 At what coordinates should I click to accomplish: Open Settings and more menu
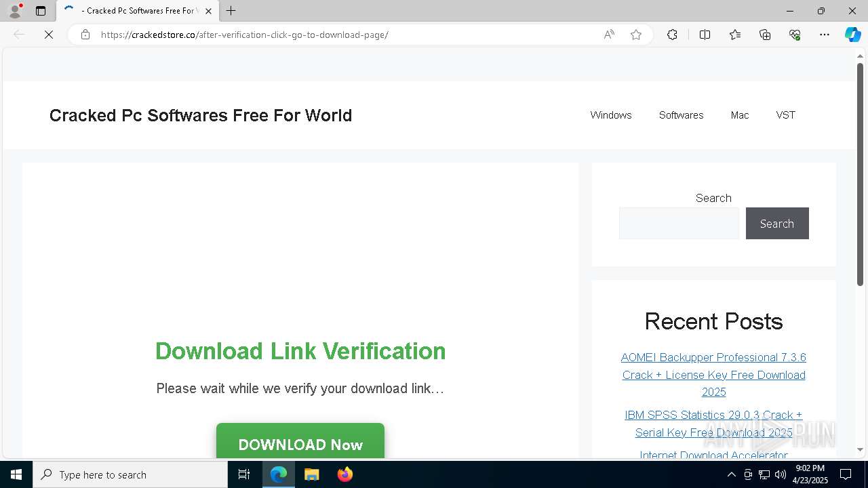pyautogui.click(x=825, y=35)
